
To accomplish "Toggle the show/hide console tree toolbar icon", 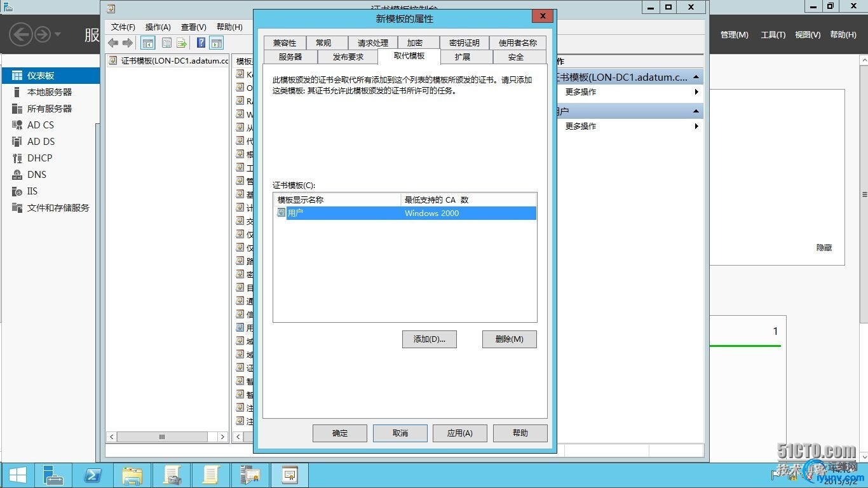I will pyautogui.click(x=148, y=43).
